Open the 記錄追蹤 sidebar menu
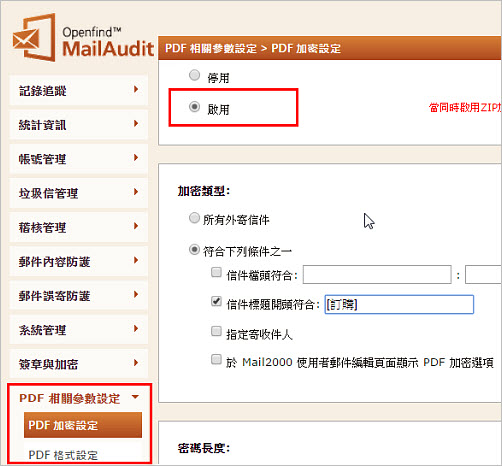The height and width of the screenshot is (466, 502). 79,90
